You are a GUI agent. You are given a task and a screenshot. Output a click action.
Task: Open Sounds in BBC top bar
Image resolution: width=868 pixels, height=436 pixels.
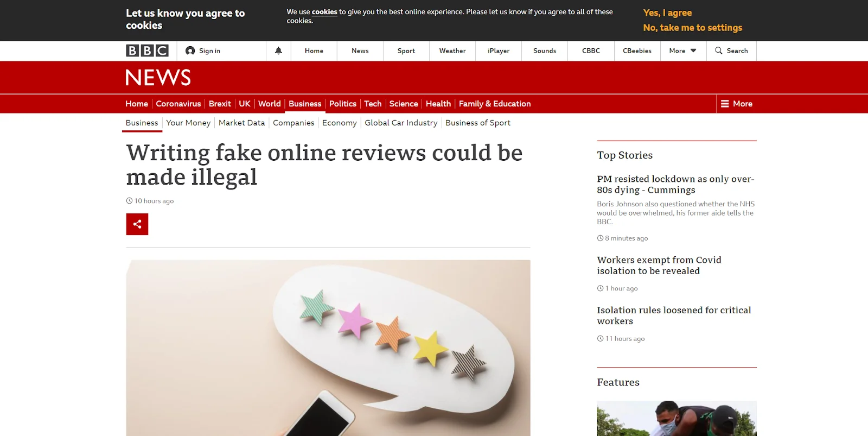545,50
